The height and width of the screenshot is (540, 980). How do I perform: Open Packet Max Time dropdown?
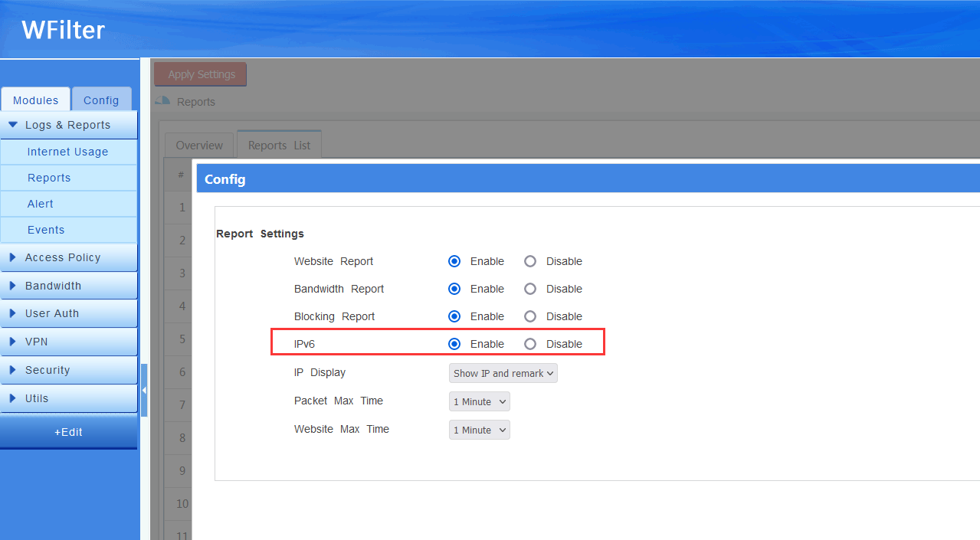tap(479, 401)
